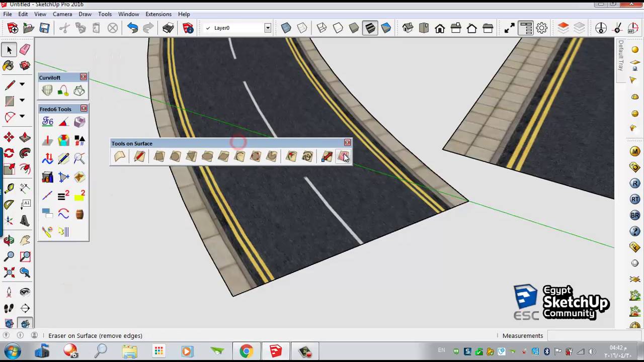
Task: Activate the pink Eraser tool
Action: click(x=25, y=50)
